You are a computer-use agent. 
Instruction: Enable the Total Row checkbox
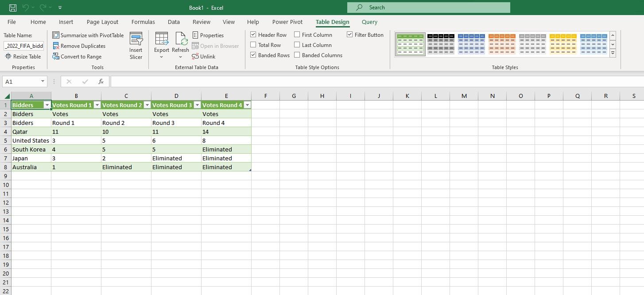(253, 45)
